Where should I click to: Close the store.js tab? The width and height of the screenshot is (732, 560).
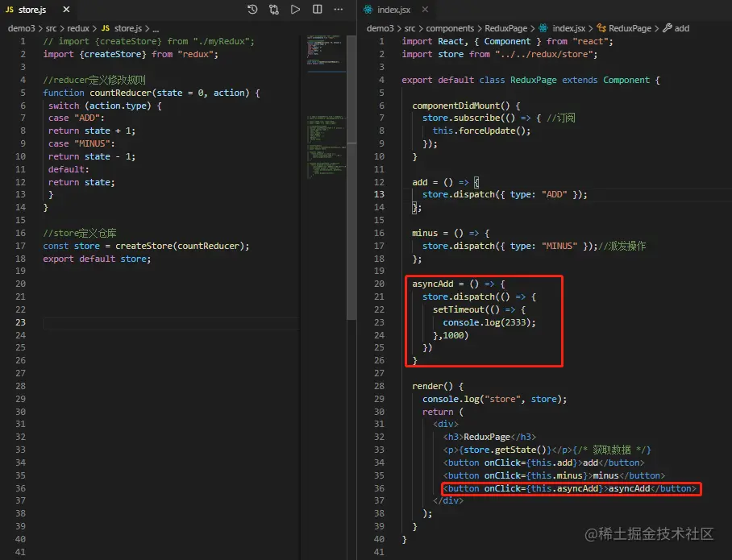point(66,10)
